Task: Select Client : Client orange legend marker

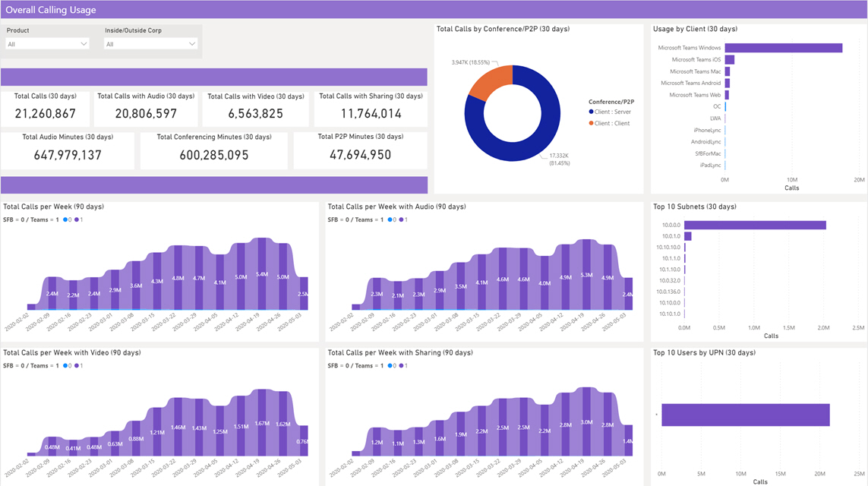Action: (592, 124)
